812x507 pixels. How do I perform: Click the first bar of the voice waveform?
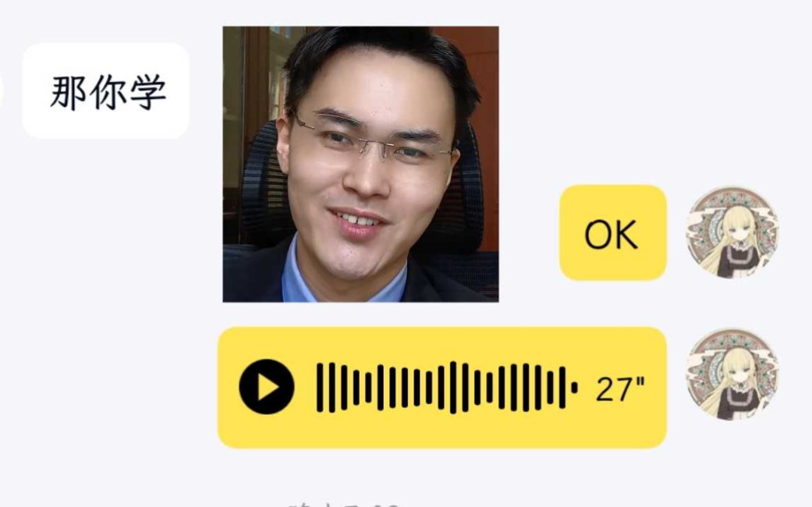[320, 388]
